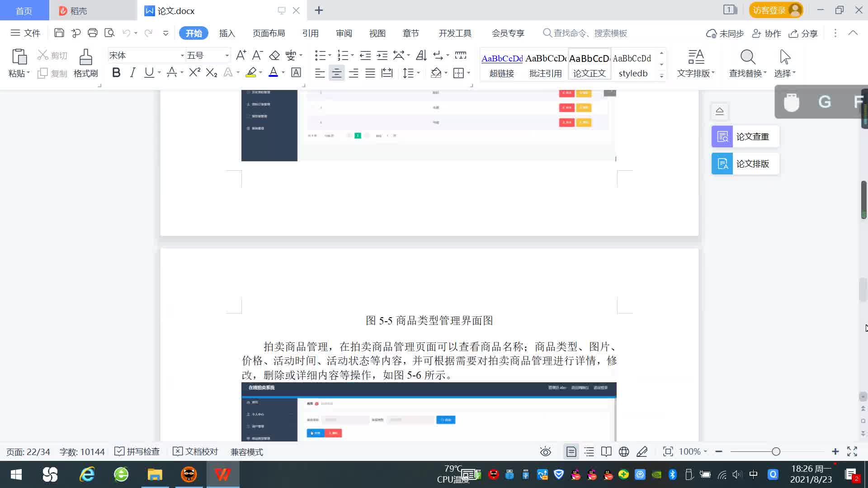Click the 论文排版 side button

coord(745,164)
